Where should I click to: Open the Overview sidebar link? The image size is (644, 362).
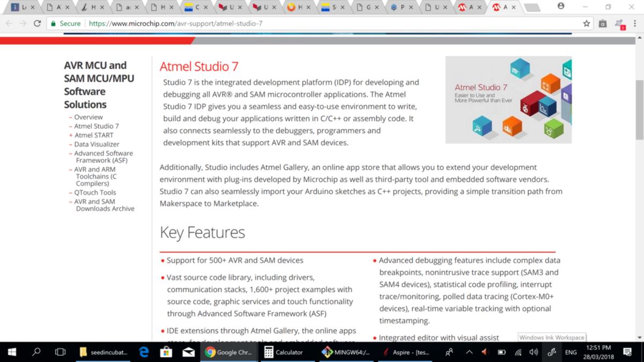(89, 117)
